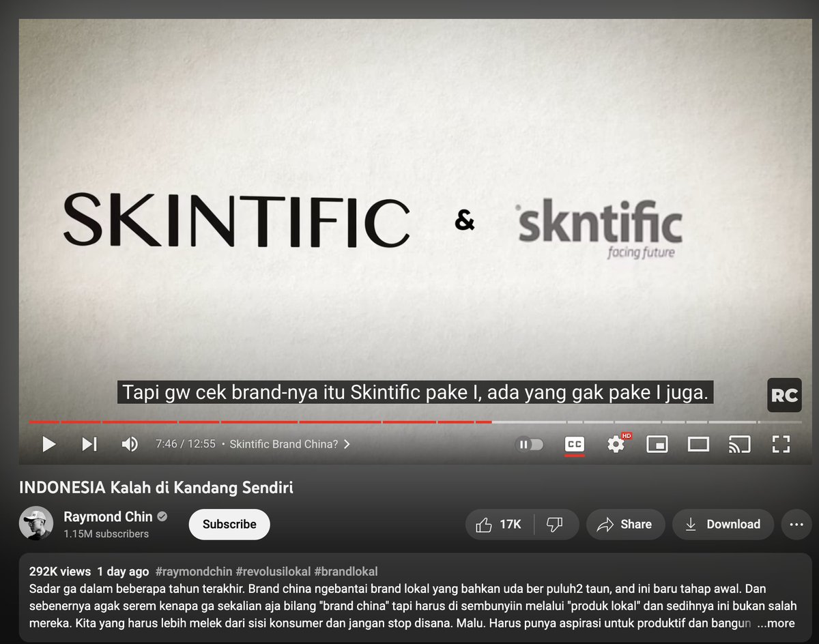The width and height of the screenshot is (819, 644).
Task: Enable theater mode
Action: click(x=698, y=444)
